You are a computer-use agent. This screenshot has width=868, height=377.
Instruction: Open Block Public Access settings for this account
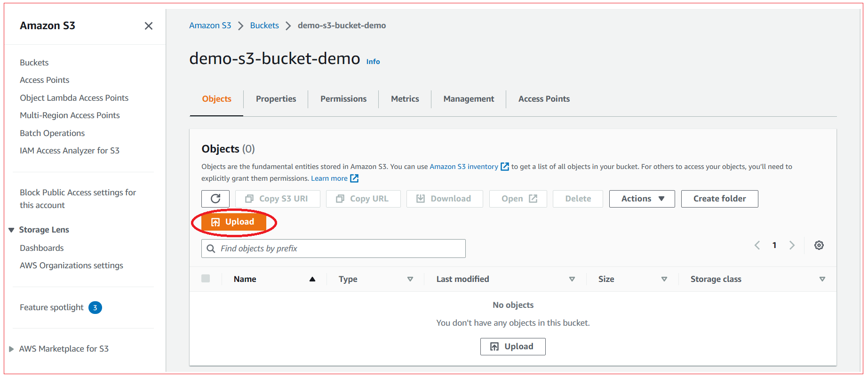[78, 199]
